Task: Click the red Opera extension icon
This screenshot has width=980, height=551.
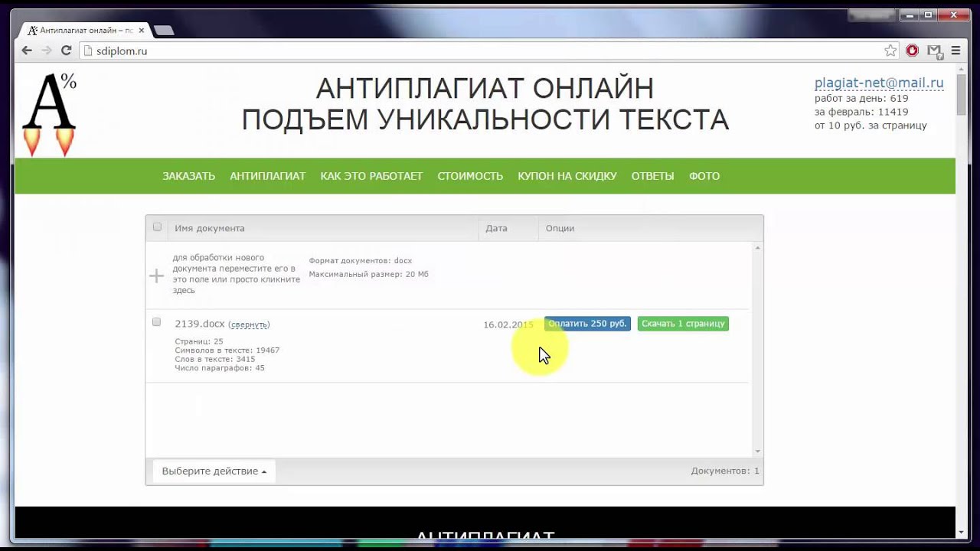Action: [912, 51]
